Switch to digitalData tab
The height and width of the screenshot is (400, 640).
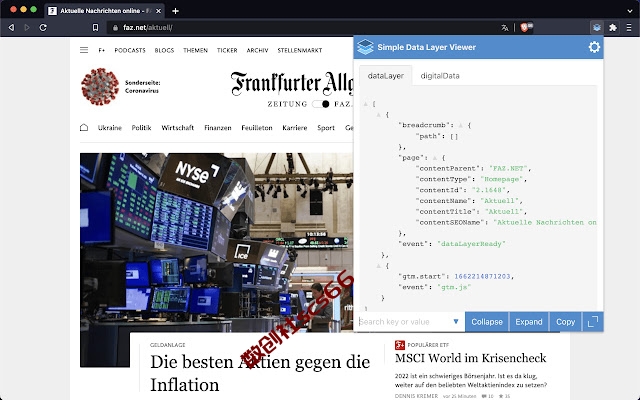click(x=440, y=76)
